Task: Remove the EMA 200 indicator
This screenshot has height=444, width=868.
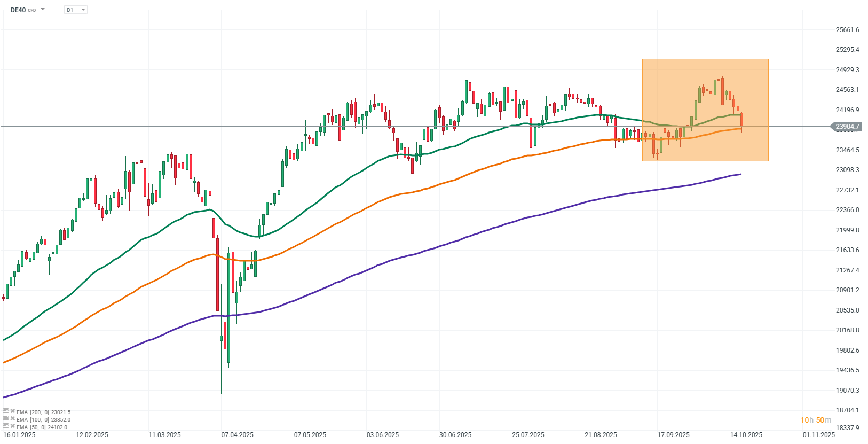Action: point(12,411)
